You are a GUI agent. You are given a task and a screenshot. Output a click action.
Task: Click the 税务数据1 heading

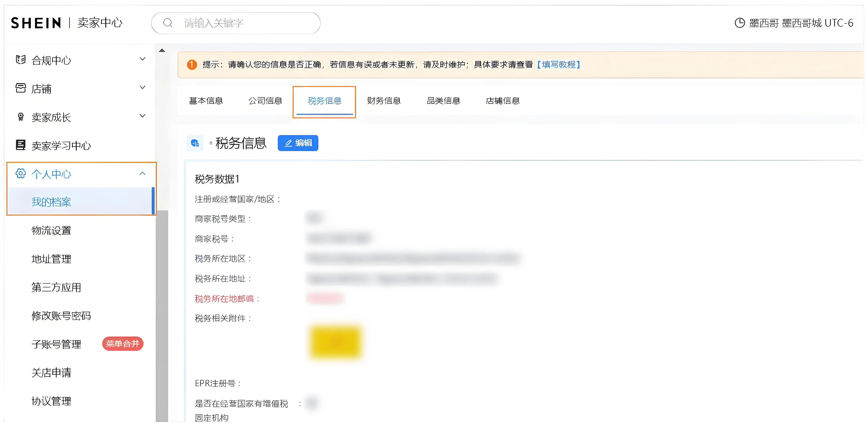[217, 179]
